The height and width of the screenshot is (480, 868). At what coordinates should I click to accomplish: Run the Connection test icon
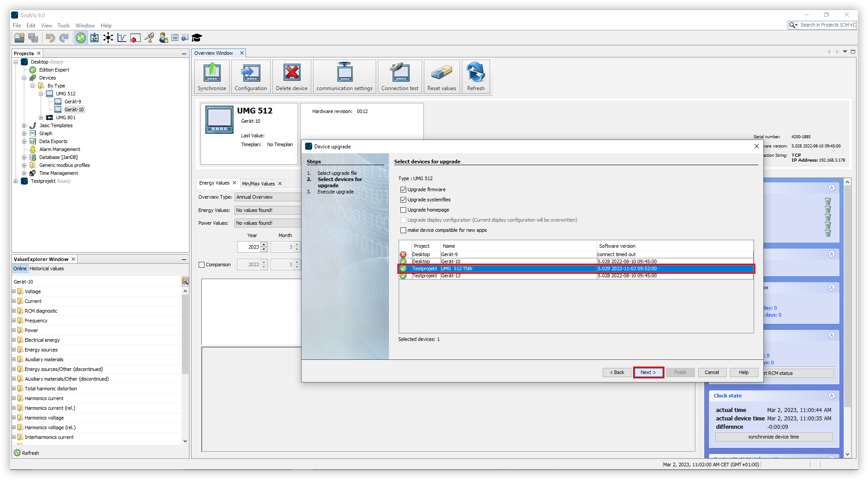tap(400, 76)
